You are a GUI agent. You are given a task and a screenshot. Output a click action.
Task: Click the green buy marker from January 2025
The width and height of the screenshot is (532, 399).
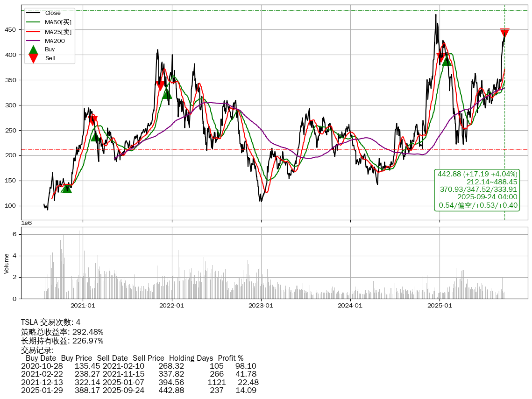point(447,61)
